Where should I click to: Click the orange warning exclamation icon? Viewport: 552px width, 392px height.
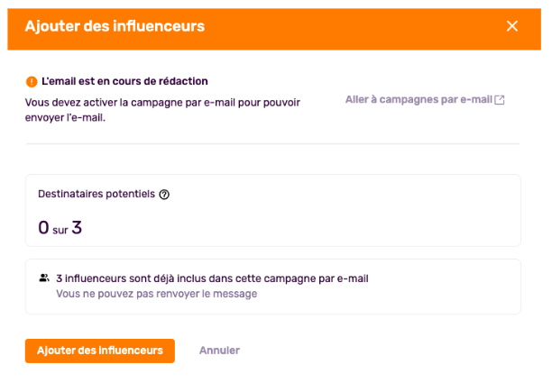coord(32,82)
